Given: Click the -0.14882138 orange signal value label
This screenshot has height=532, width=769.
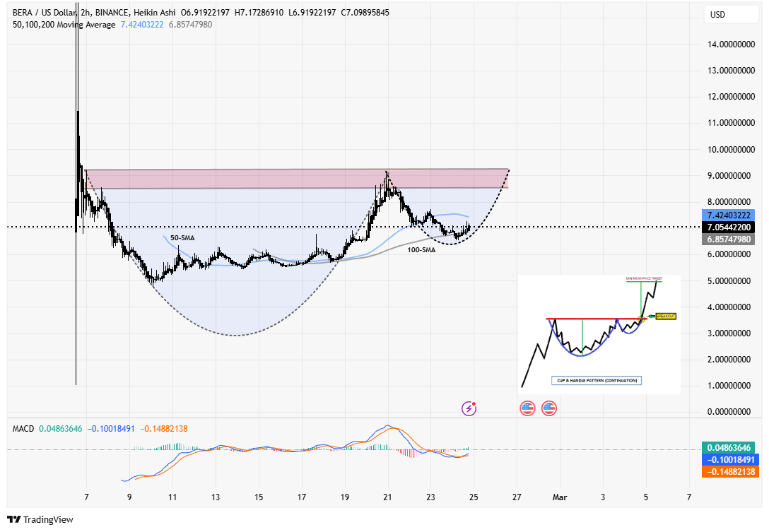Looking at the screenshot, I should [x=731, y=472].
